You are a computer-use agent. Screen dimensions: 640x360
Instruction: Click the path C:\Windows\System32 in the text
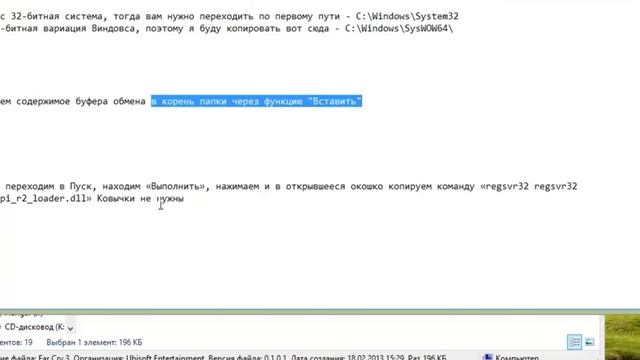coord(407,16)
